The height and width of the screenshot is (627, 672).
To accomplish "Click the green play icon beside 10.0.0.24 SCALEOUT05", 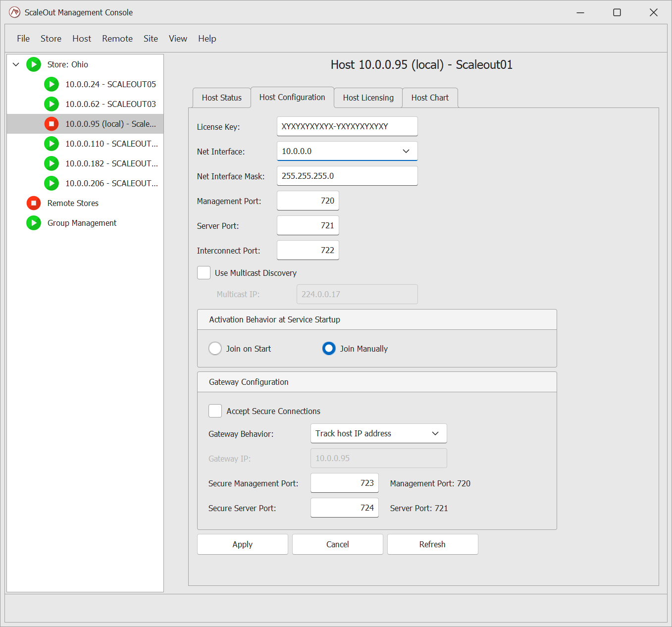I will click(x=52, y=84).
